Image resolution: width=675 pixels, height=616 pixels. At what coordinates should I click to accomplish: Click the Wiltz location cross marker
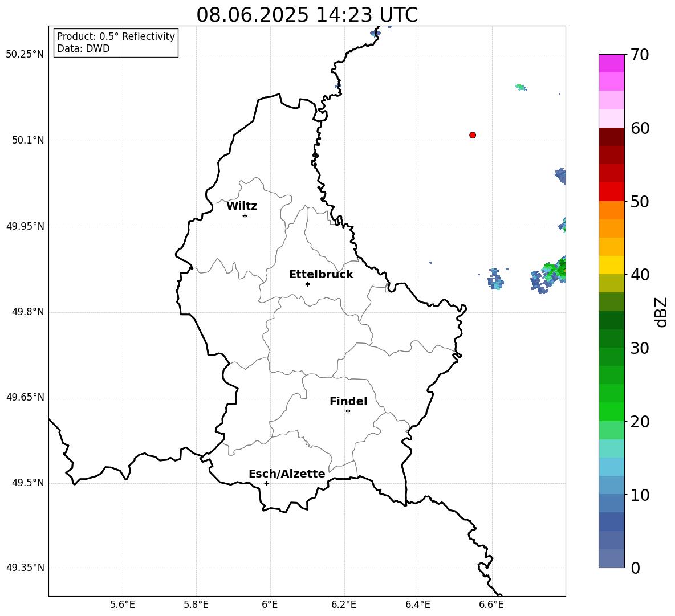pyautogui.click(x=245, y=215)
